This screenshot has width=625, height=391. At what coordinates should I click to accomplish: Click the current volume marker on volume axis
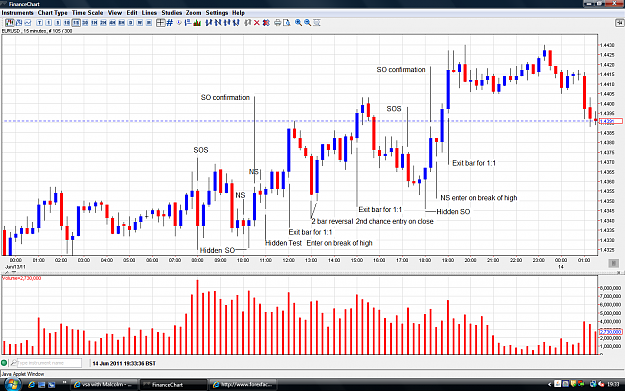pos(611,332)
